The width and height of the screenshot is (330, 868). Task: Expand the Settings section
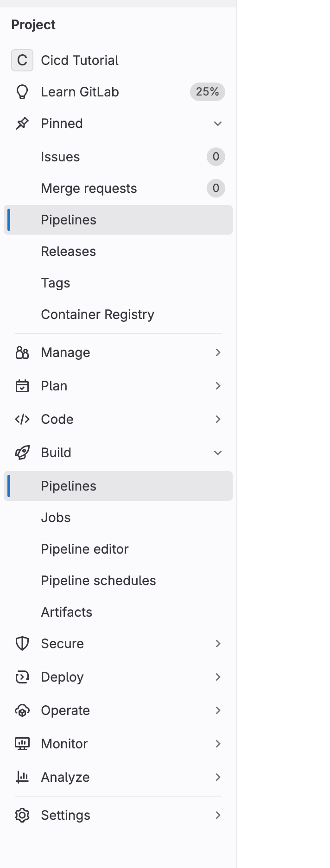click(218, 815)
